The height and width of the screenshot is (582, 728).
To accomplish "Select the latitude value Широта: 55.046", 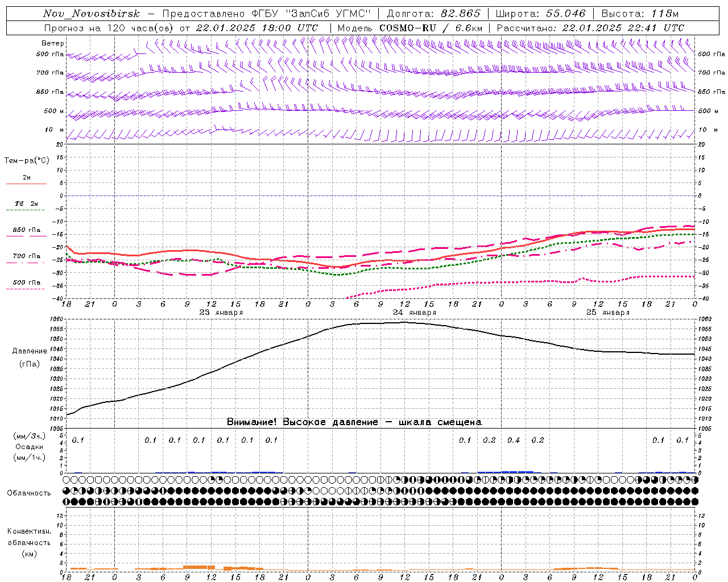I will [x=541, y=14].
